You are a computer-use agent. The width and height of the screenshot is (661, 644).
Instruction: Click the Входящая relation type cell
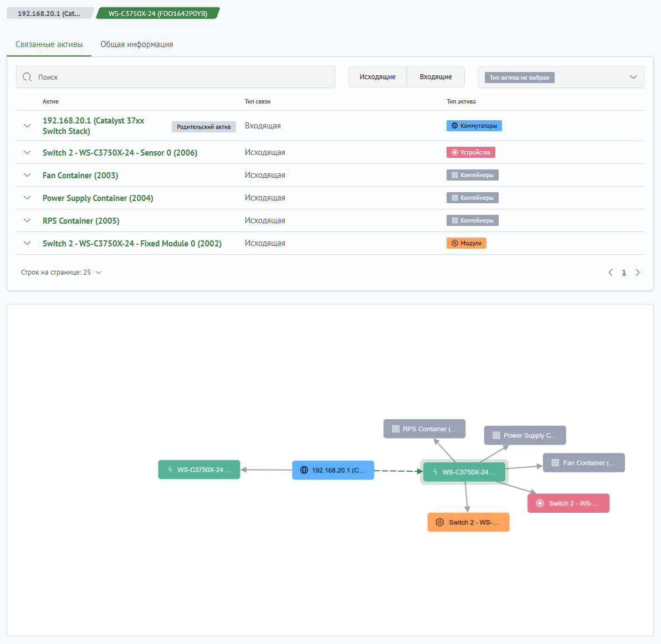pyautogui.click(x=263, y=126)
